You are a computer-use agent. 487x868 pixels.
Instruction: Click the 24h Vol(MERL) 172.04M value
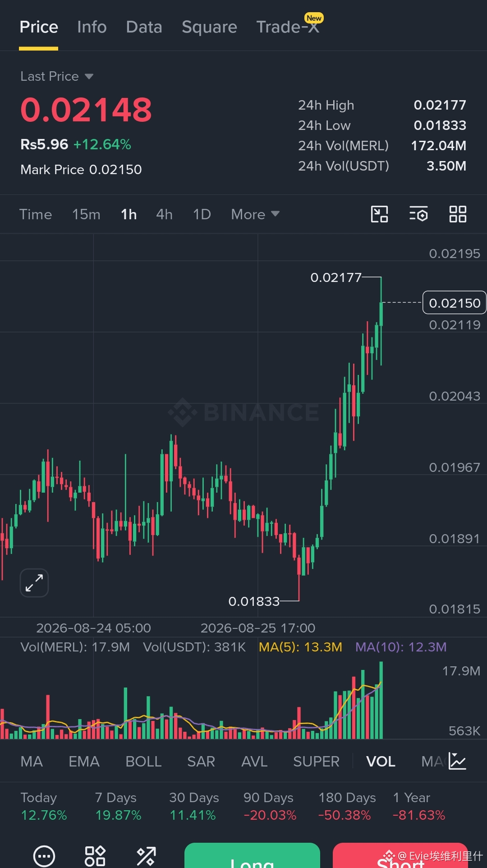pos(439,146)
